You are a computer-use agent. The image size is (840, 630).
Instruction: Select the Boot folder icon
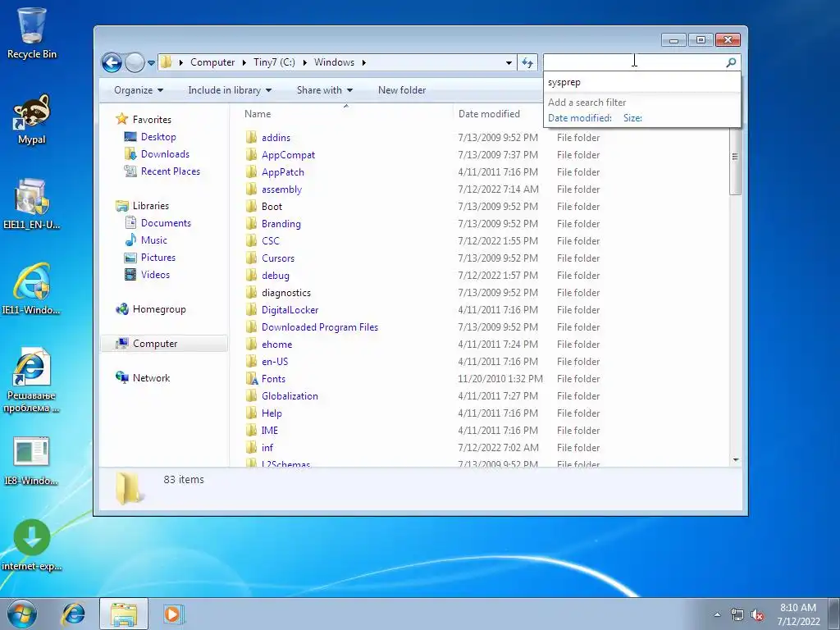251,206
